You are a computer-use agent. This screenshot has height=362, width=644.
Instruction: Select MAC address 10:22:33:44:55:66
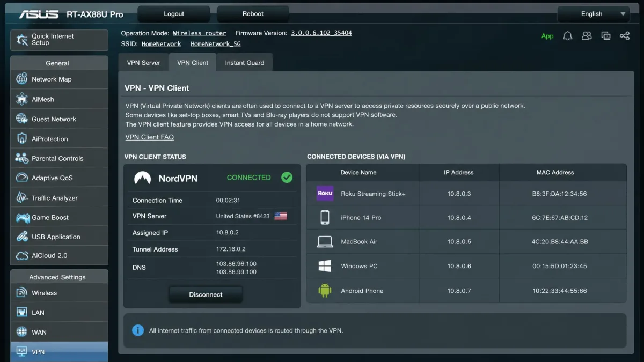(560, 291)
